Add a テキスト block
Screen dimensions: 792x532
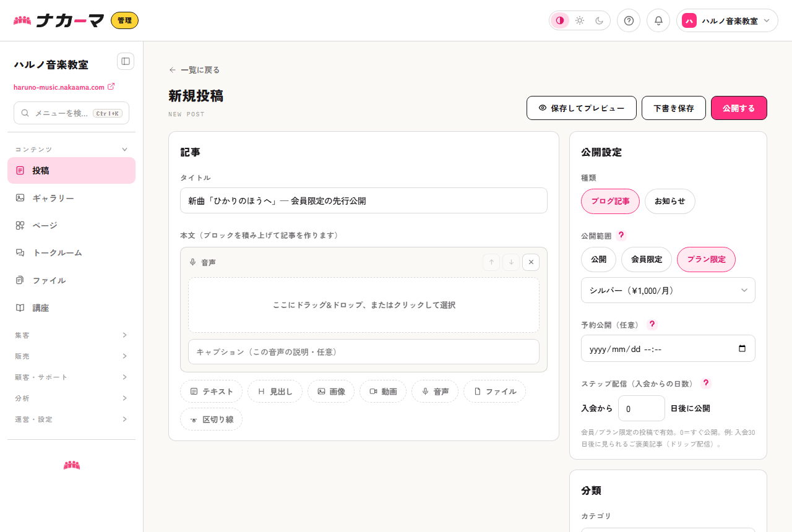[x=212, y=392]
